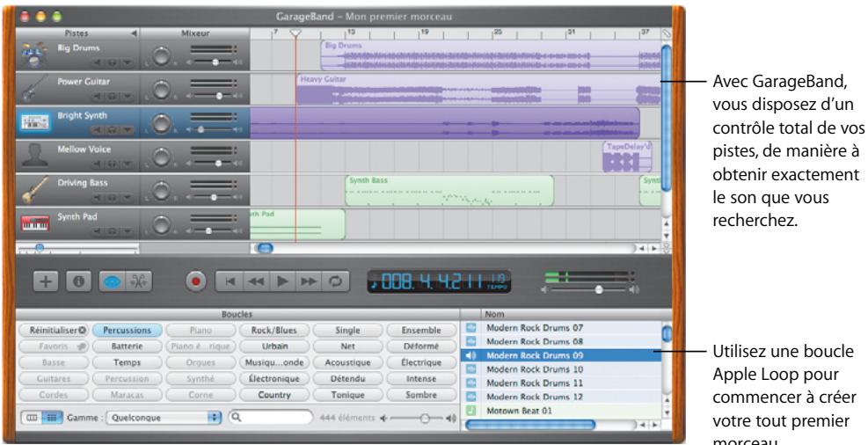
Task: Add a new track with the plus button
Action: click(x=46, y=281)
